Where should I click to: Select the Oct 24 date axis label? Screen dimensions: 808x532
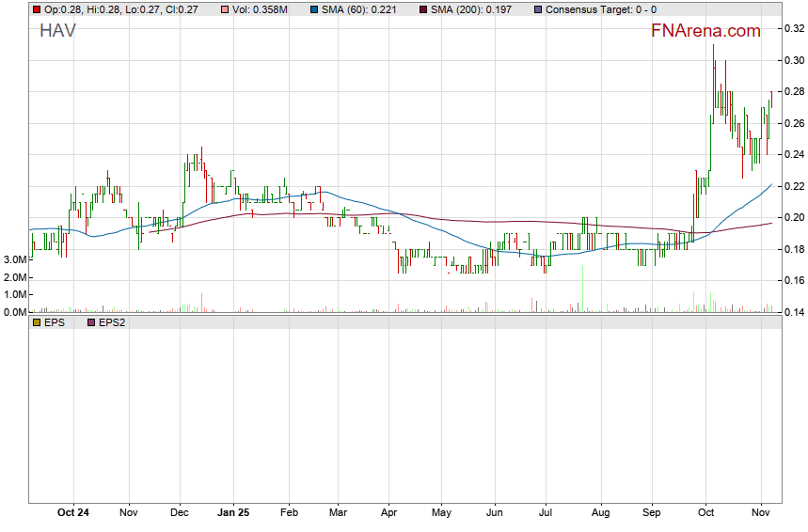[x=73, y=513]
